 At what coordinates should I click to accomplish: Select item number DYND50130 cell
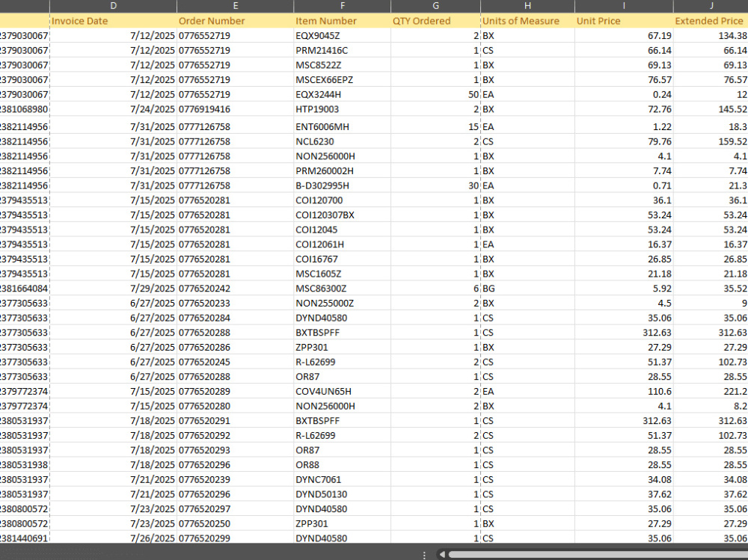[x=342, y=494]
